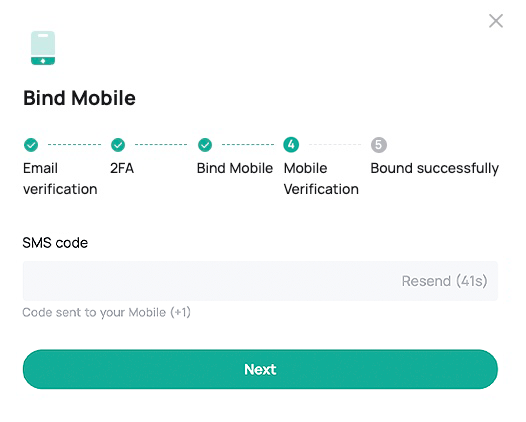This screenshot has height=422, width=526.
Task: Focus the SMS code input field
Action: point(260,281)
